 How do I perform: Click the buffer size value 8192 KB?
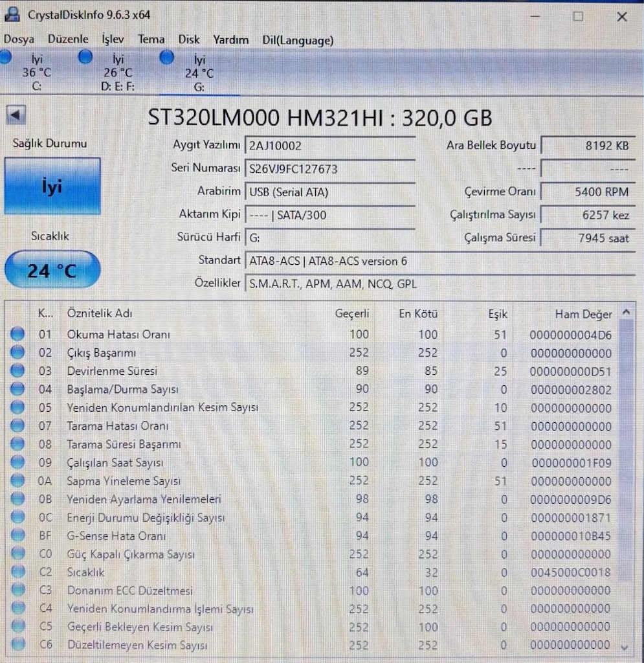(588, 146)
